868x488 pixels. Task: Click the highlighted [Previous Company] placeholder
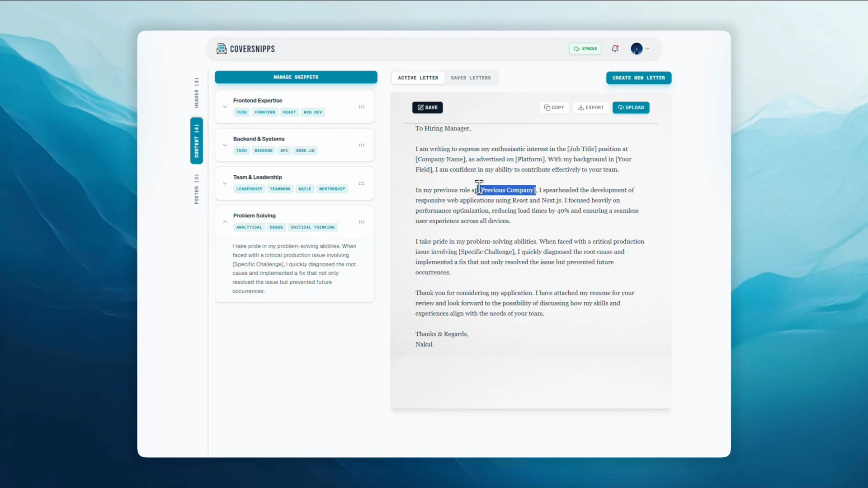pyautogui.click(x=507, y=190)
